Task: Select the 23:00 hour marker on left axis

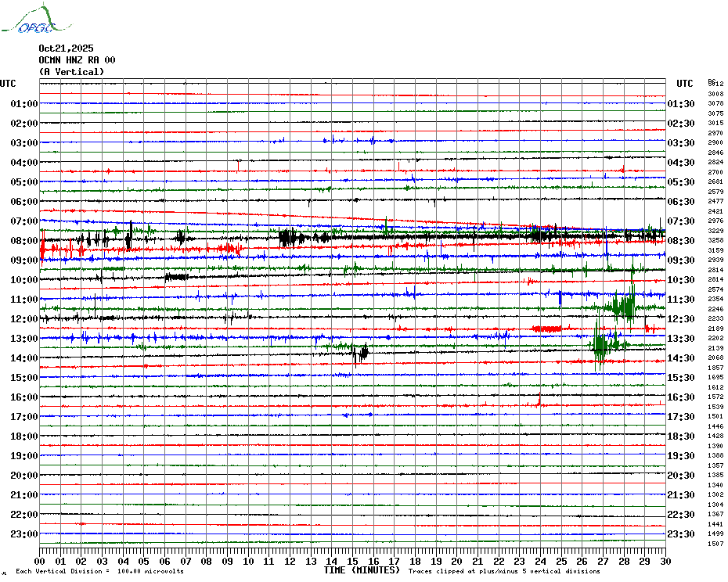Action: coord(24,534)
